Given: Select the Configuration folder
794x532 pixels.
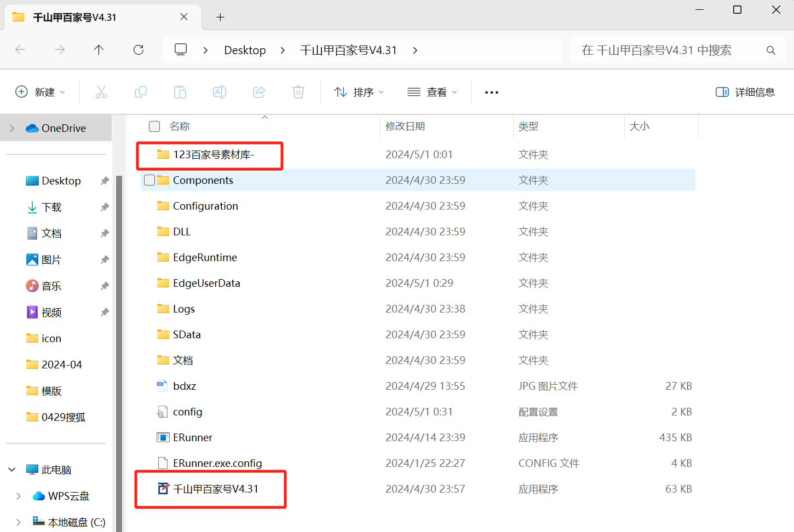Looking at the screenshot, I should [418, 206].
